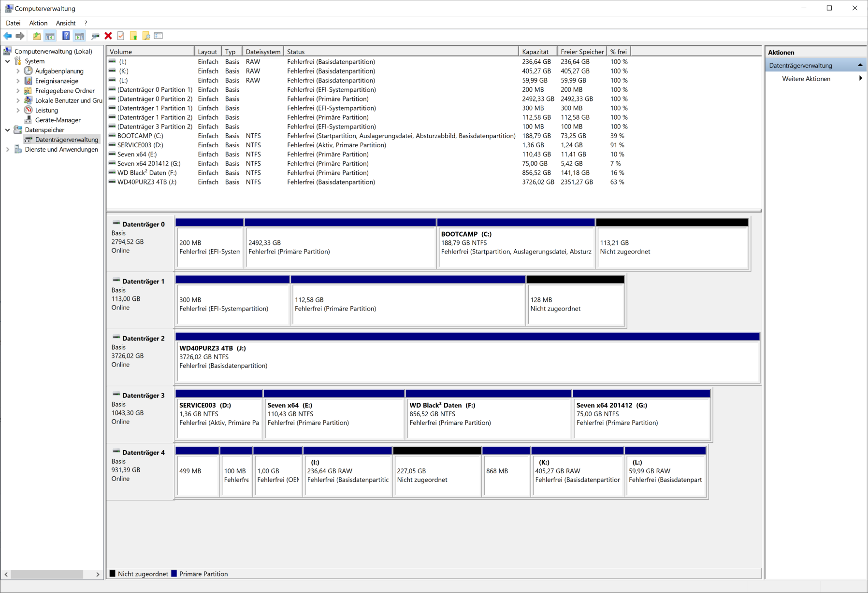This screenshot has height=593, width=868.
Task: Click the tree pane scroll right arrow
Action: [x=98, y=574]
